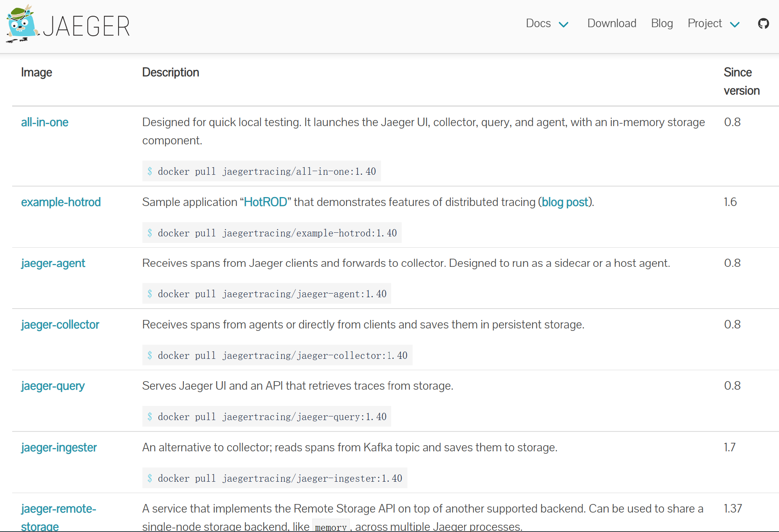This screenshot has width=779, height=532.
Task: Open the Docs menu
Action: point(538,24)
